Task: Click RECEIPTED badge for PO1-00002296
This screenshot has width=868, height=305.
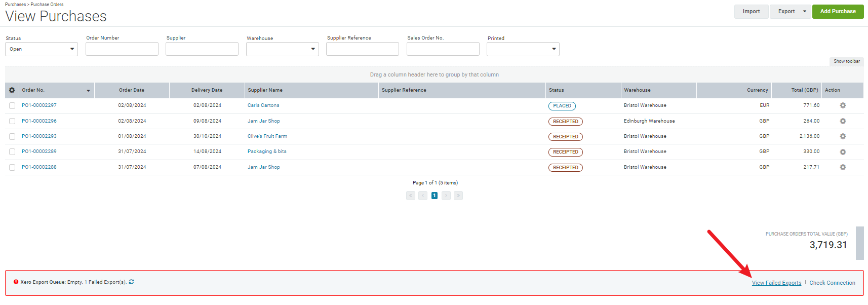Action: click(566, 122)
